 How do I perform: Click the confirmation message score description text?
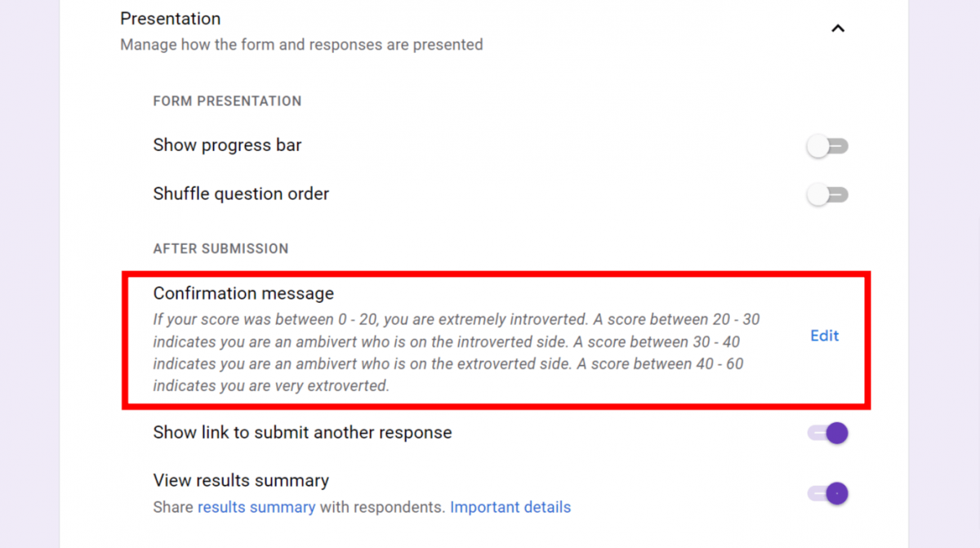456,352
